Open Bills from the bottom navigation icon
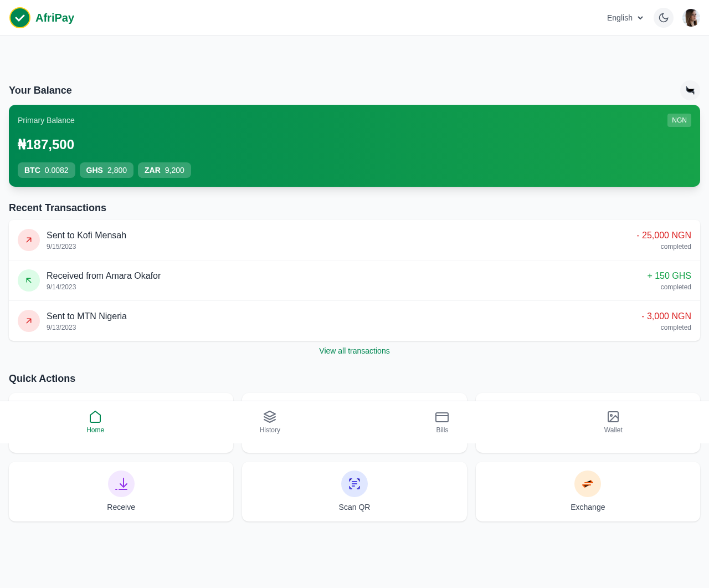The image size is (709, 588). [441, 417]
